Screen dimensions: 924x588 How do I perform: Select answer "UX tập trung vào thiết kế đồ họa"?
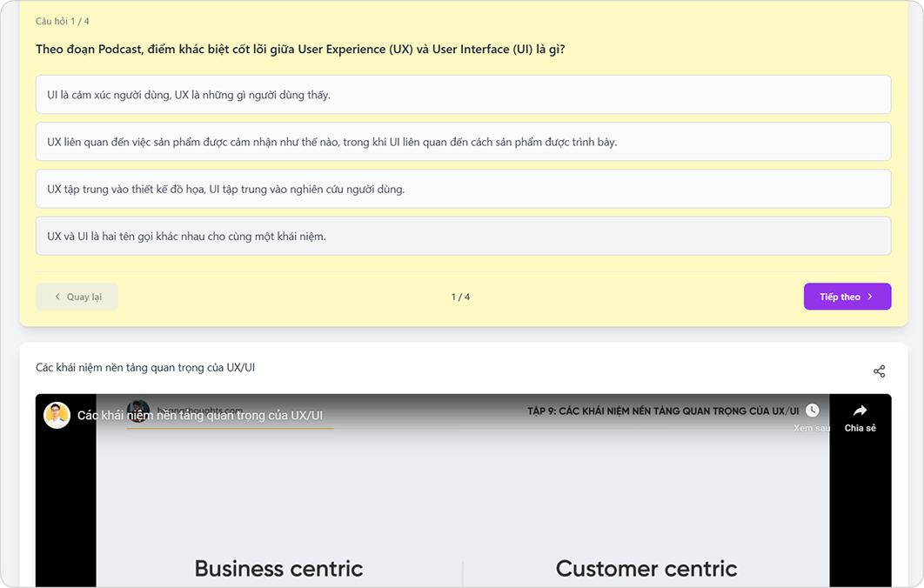click(463, 189)
